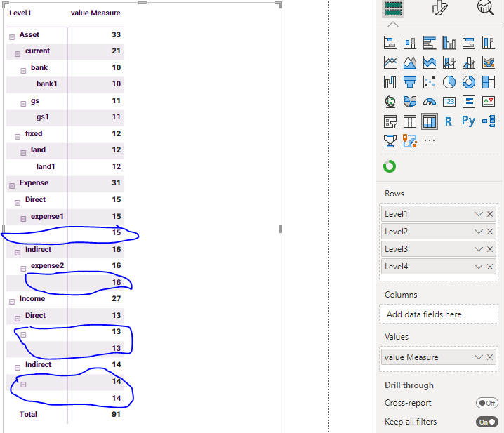The width and height of the screenshot is (504, 433).
Task: Remove Level1 from Rows
Action: [x=490, y=214]
